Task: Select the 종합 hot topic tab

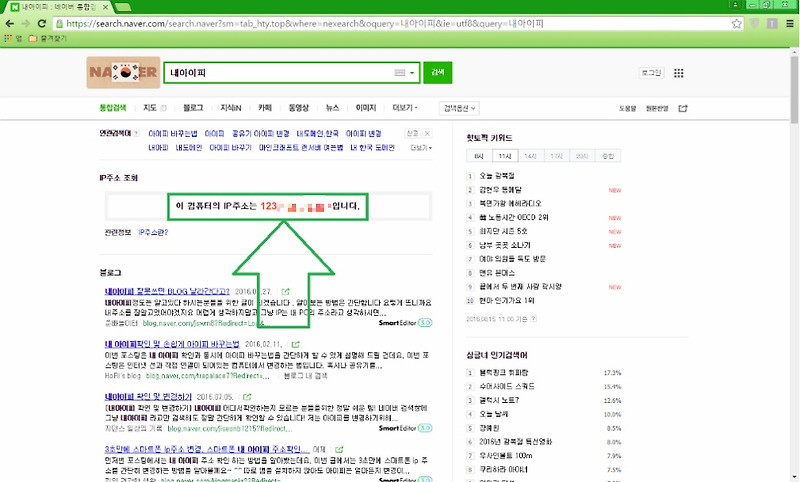Action: point(608,156)
